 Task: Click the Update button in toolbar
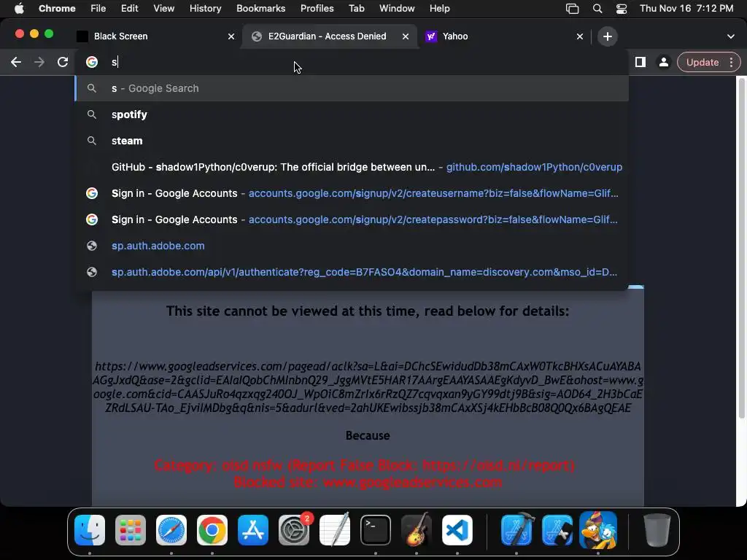coord(703,63)
